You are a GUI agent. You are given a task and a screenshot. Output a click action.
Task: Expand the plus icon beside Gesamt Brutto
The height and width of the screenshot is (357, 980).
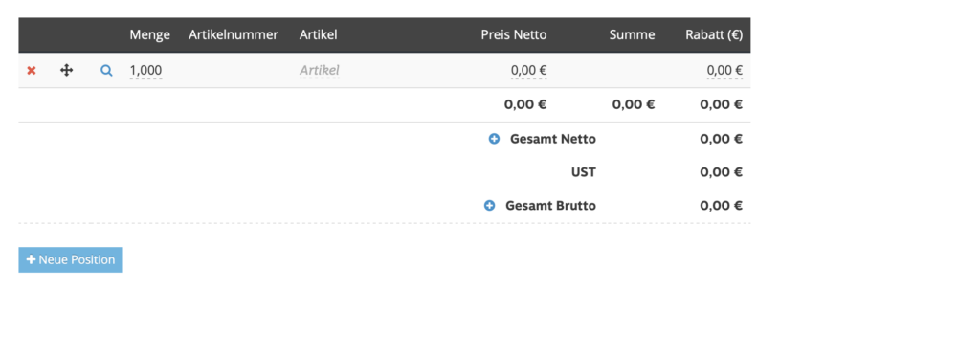(489, 205)
